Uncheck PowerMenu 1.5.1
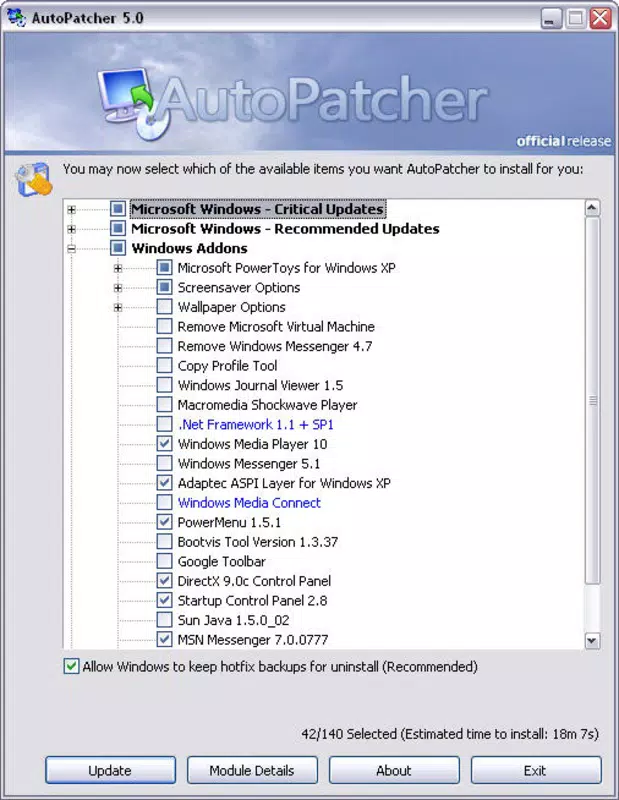The height and width of the screenshot is (800, 619). 164,522
